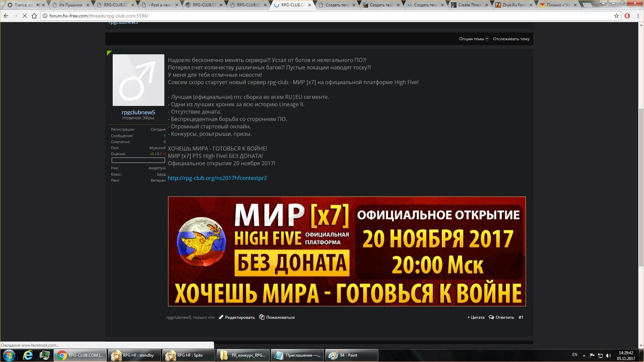The width and height of the screenshot is (644, 362).
Task: Go back to the previous page
Action: point(6,16)
